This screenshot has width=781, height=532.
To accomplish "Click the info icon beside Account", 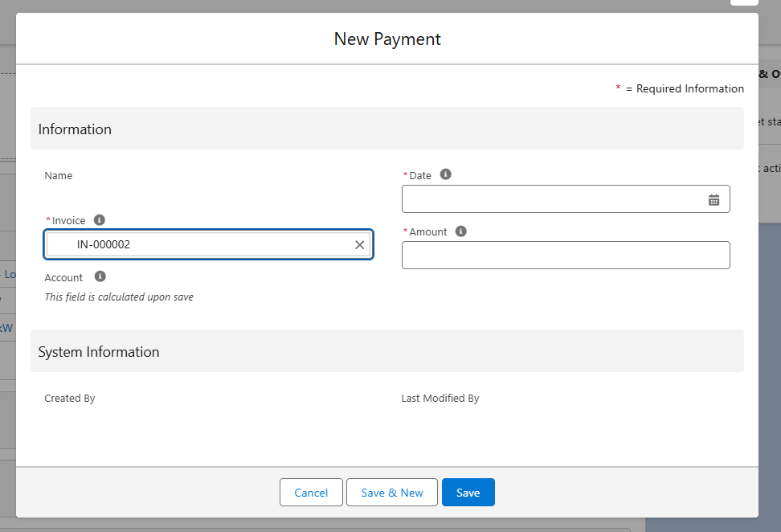I will 100,276.
